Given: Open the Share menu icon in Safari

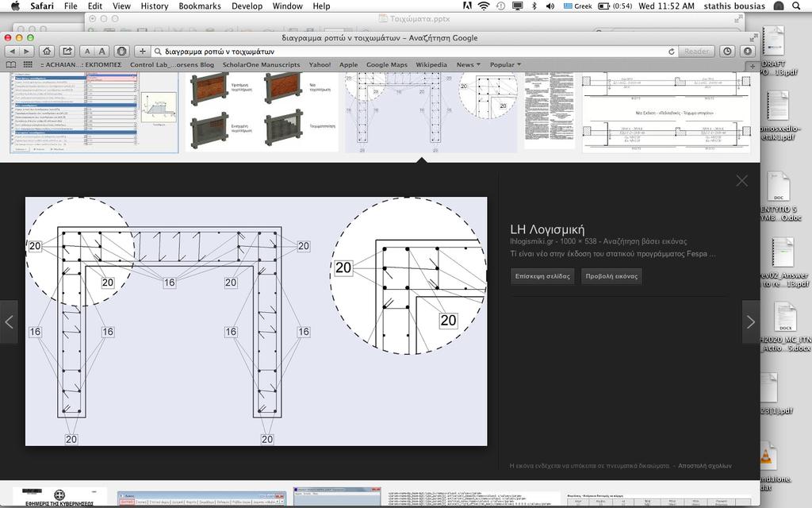Looking at the screenshot, I should [67, 52].
